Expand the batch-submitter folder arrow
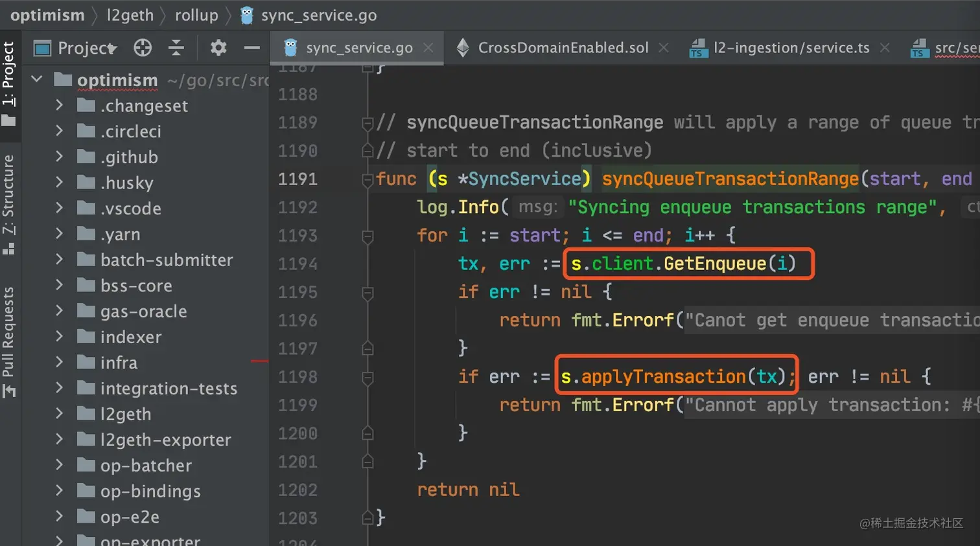Screen dimensions: 980x546 60,259
